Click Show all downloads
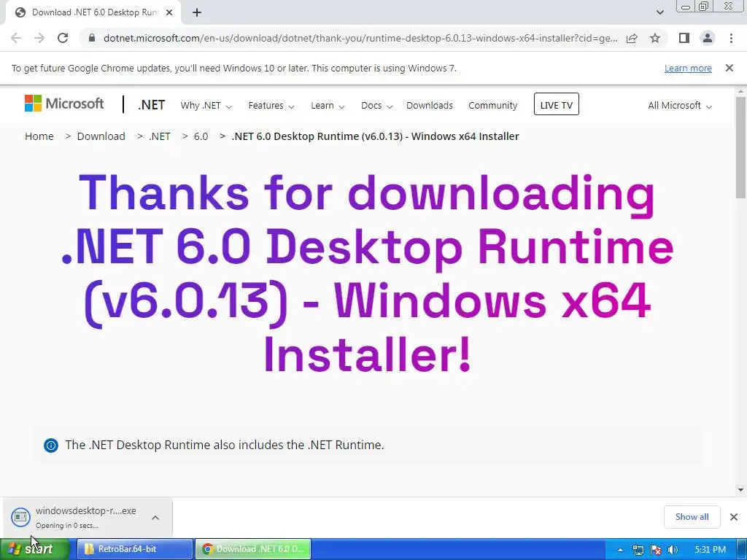This screenshot has height=560, width=747. pyautogui.click(x=692, y=517)
